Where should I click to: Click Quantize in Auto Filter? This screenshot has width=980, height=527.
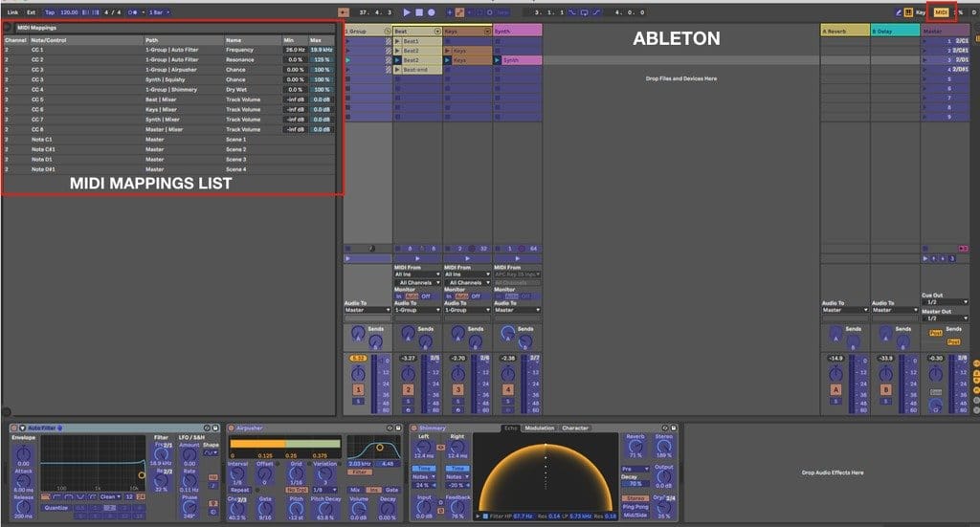tap(56, 508)
